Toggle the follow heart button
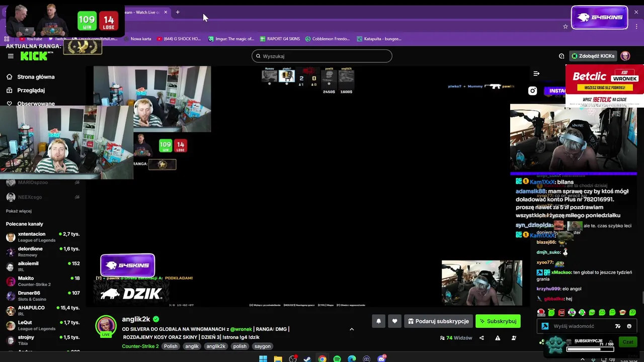This screenshot has height=362, width=644. [394, 321]
